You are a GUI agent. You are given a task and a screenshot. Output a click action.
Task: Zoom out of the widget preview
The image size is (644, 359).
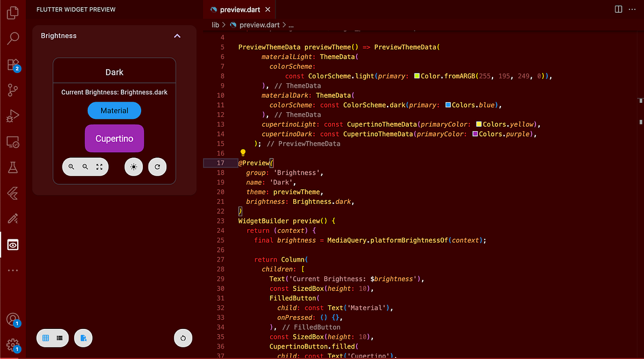86,167
